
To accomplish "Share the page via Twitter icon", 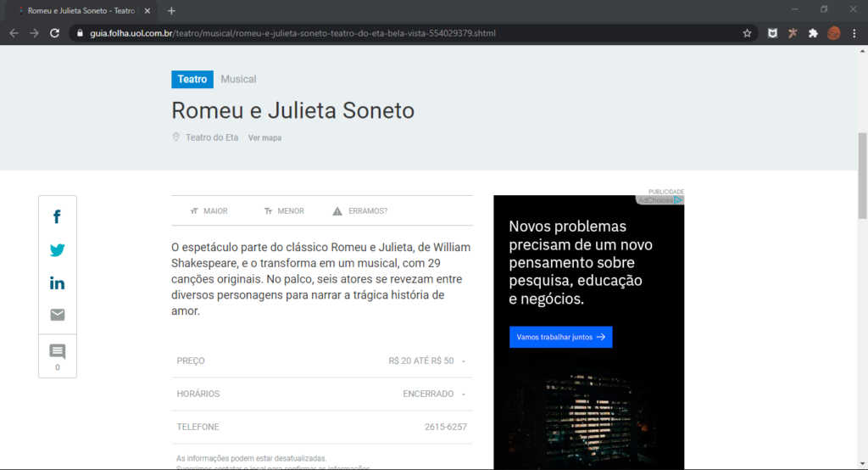I will pos(57,250).
